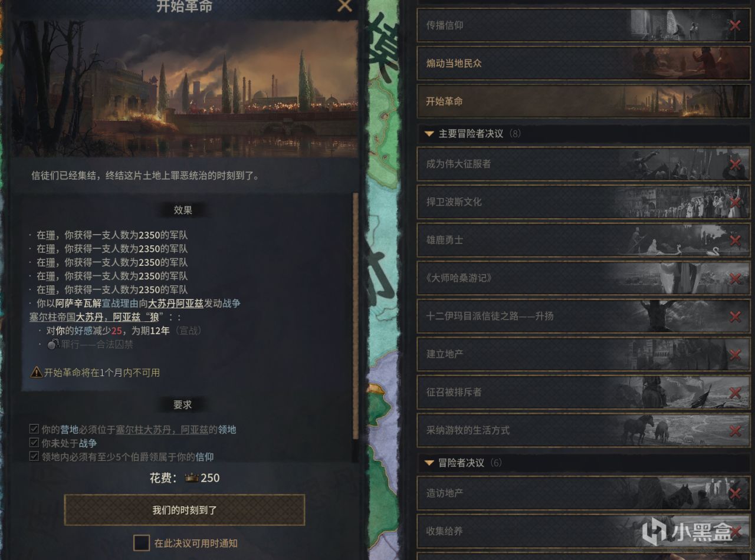Confirm with 我们的时刻到了 button
The width and height of the screenshot is (755, 560).
point(185,510)
